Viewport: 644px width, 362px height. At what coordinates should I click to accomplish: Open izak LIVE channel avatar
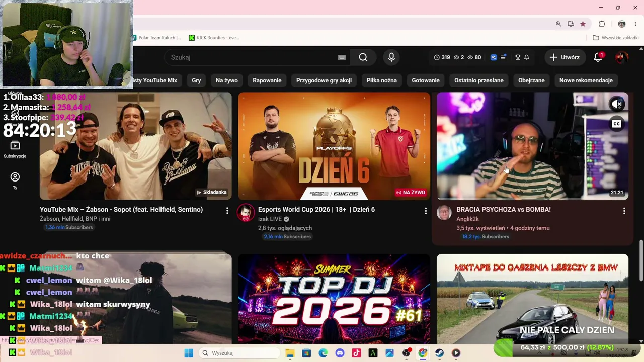[246, 213]
